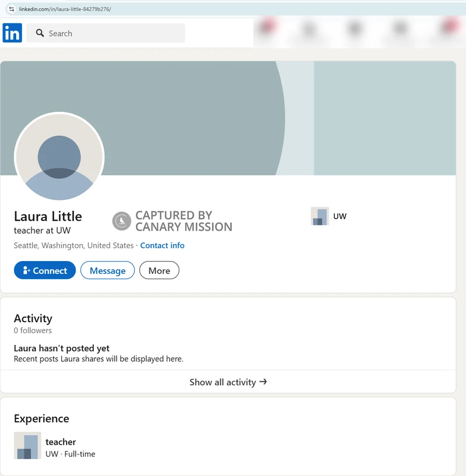Select the search magnifier icon
Viewport: 466px width, 476px height.
[40, 33]
